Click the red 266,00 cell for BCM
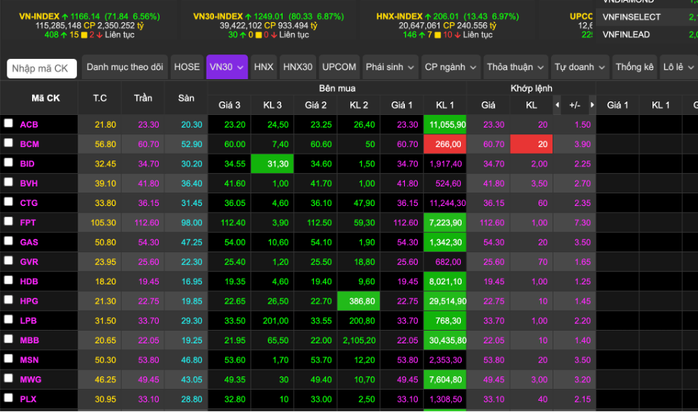 (x=445, y=144)
